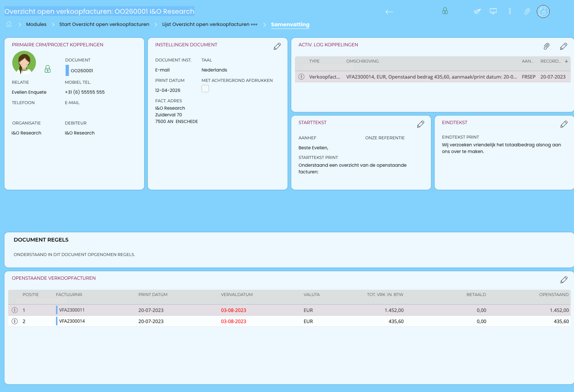This screenshot has height=392, width=574.
Task: Open the monitor preview icon in header
Action: (x=493, y=11)
